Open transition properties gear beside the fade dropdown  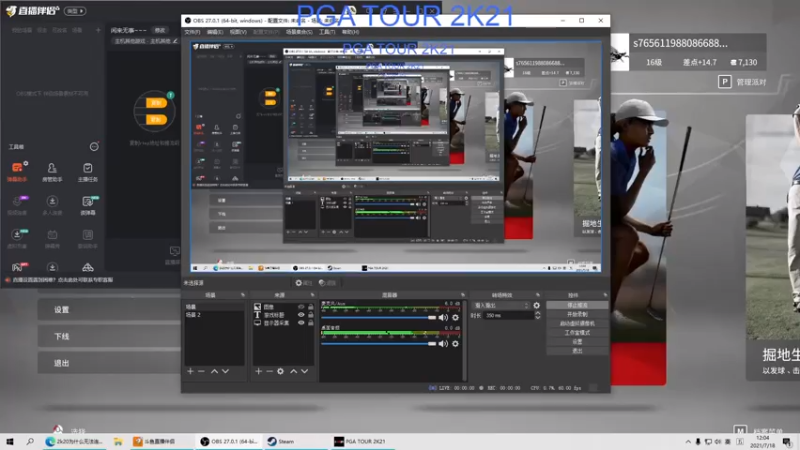coord(536,306)
